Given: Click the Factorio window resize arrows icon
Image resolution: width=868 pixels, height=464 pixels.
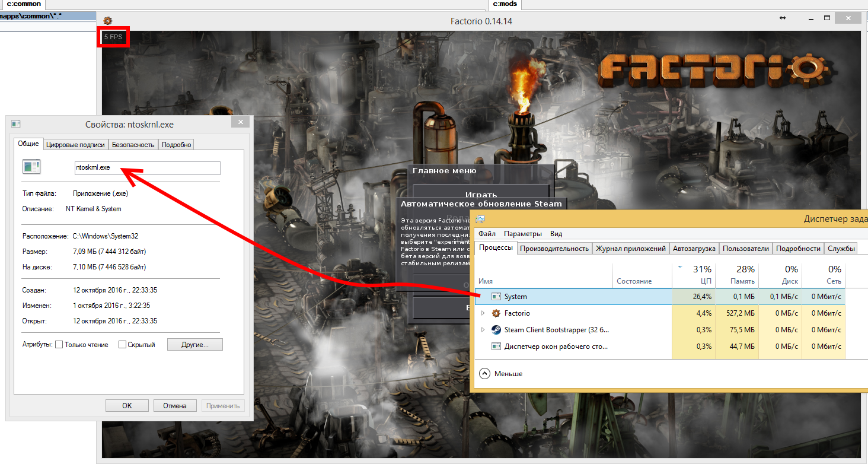Looking at the screenshot, I should click(x=783, y=18).
